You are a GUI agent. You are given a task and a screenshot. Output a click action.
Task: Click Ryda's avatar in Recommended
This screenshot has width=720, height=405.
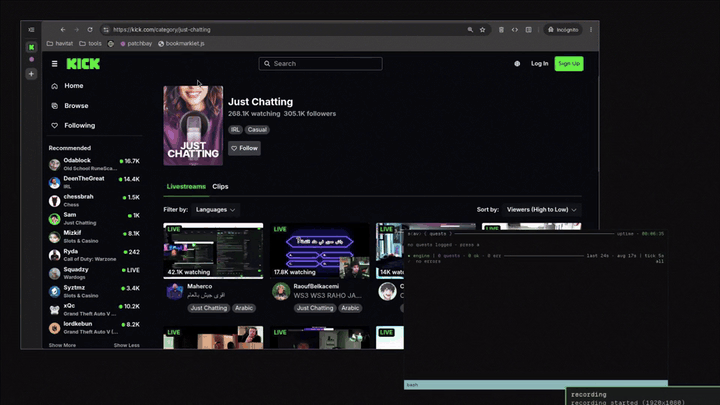tap(55, 255)
